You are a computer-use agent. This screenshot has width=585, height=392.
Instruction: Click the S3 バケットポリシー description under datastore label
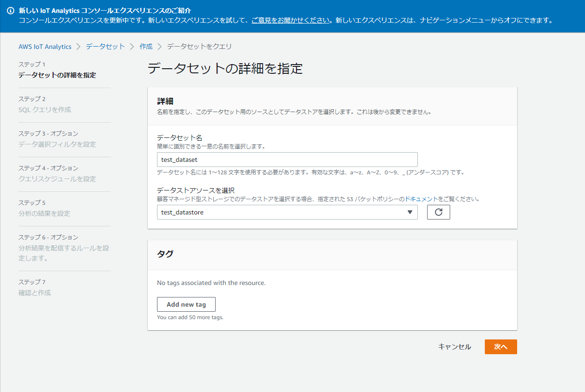(319, 199)
